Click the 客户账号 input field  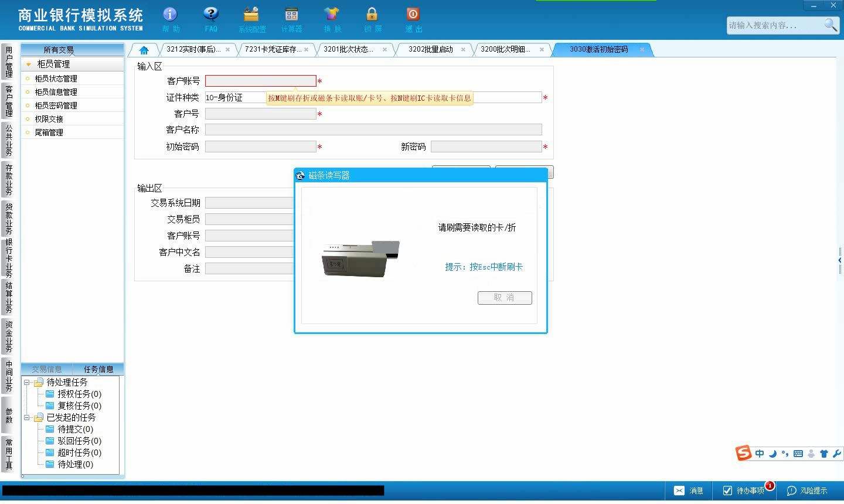click(x=261, y=81)
